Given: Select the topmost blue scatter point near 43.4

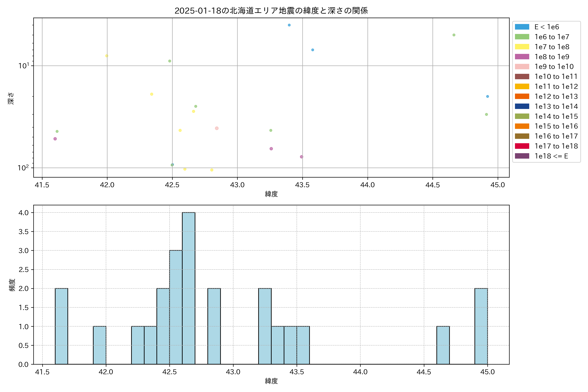Looking at the screenshot, I should tap(289, 25).
